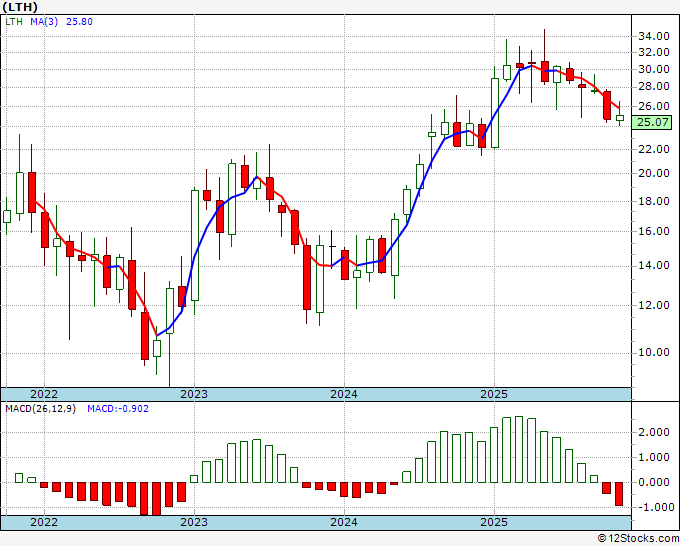The width and height of the screenshot is (680, 546).
Task: Click the 12.00 price axis label
Action: point(654,305)
